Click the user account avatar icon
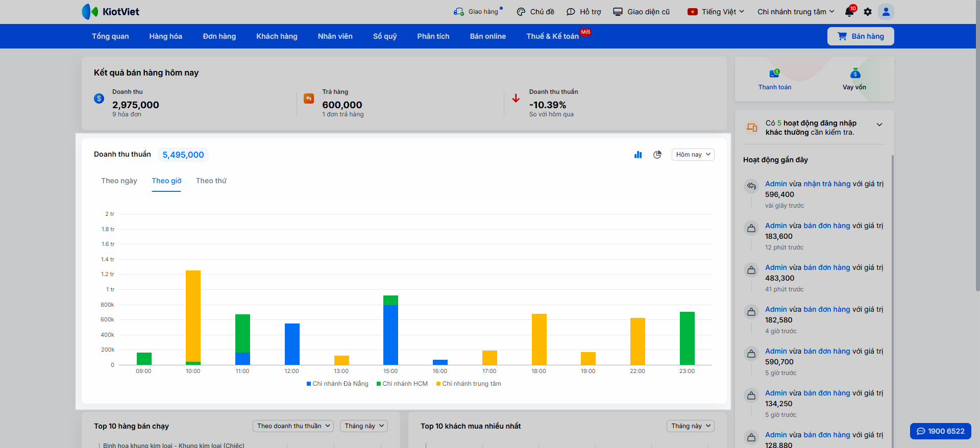 pyautogui.click(x=886, y=12)
